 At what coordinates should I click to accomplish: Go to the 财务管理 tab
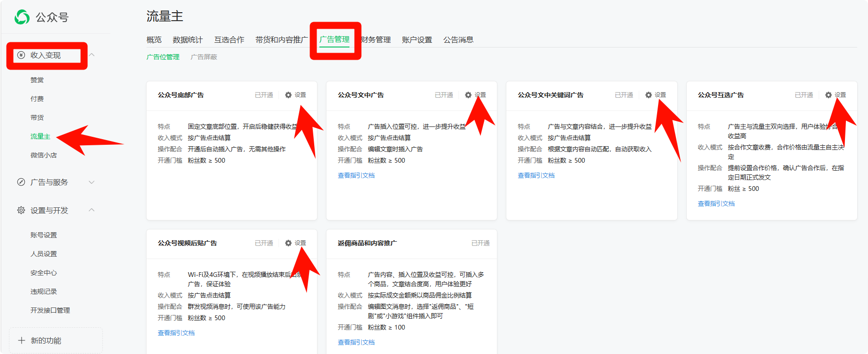[x=376, y=40]
